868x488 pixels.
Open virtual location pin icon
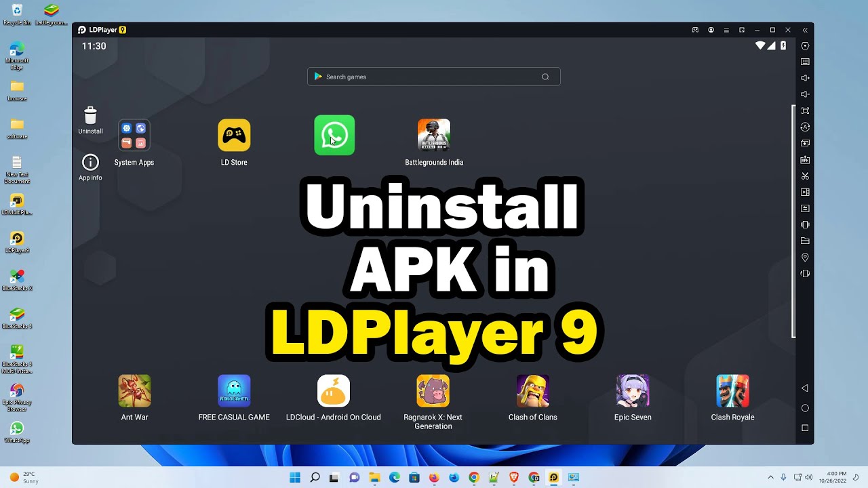(x=805, y=258)
